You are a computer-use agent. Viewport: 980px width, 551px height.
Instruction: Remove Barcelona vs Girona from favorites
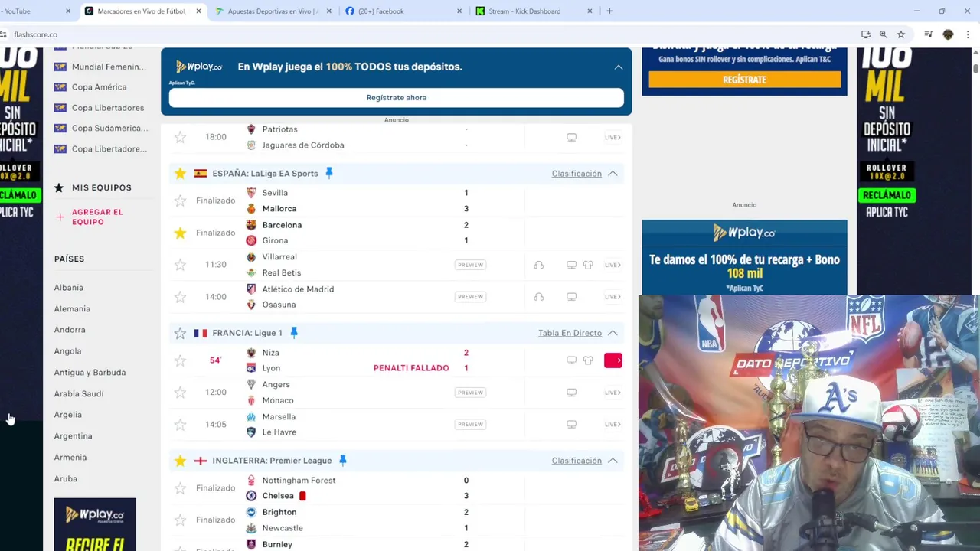point(180,233)
